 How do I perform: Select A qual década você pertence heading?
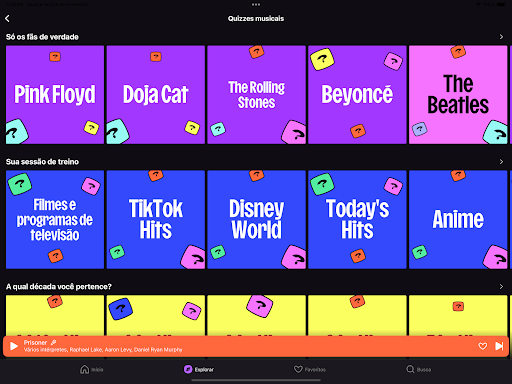click(x=59, y=287)
